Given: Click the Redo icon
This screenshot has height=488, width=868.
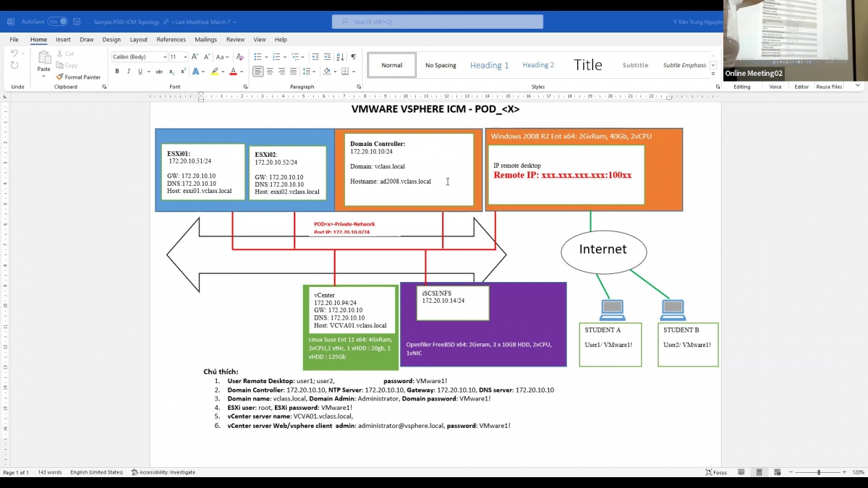Looking at the screenshot, I should 14,65.
